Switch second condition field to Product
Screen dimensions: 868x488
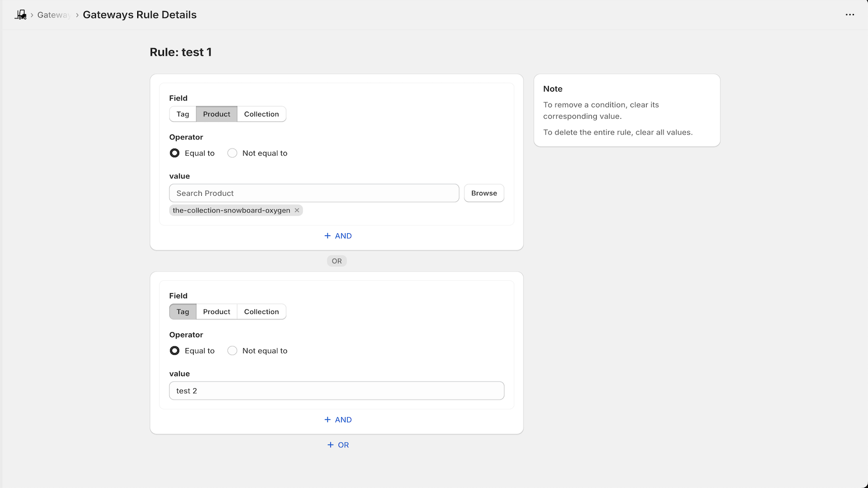(x=216, y=312)
